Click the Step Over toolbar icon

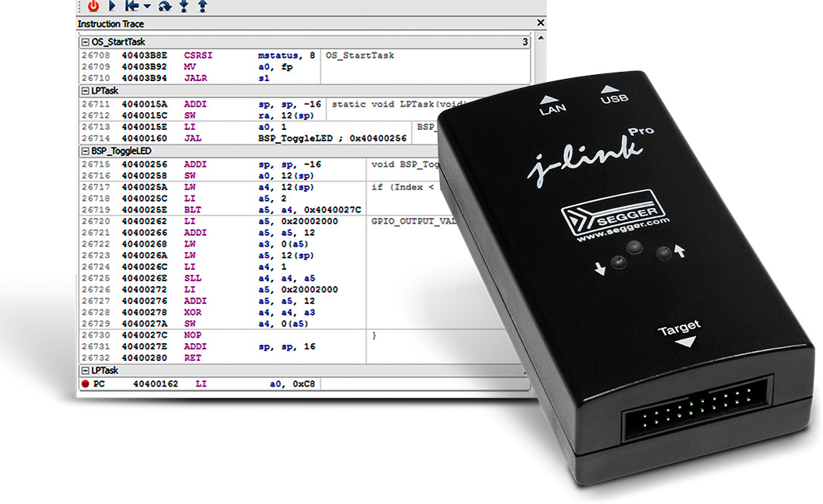[x=165, y=5]
